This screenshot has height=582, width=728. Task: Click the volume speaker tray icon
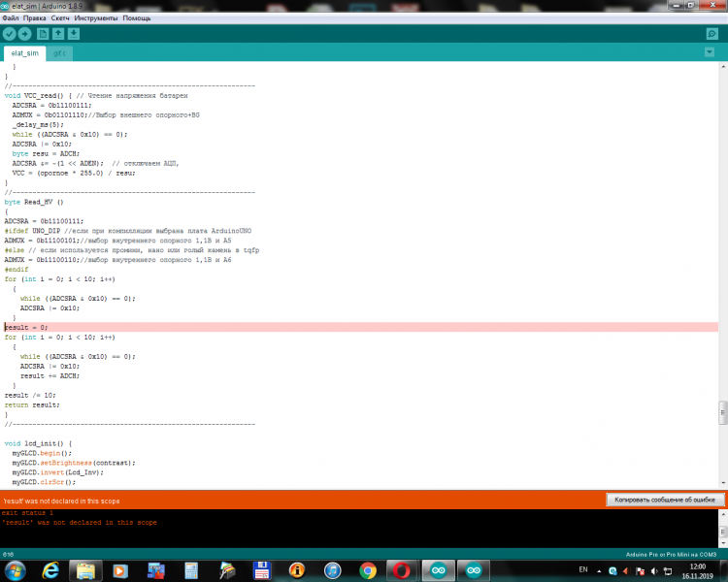pos(654,571)
